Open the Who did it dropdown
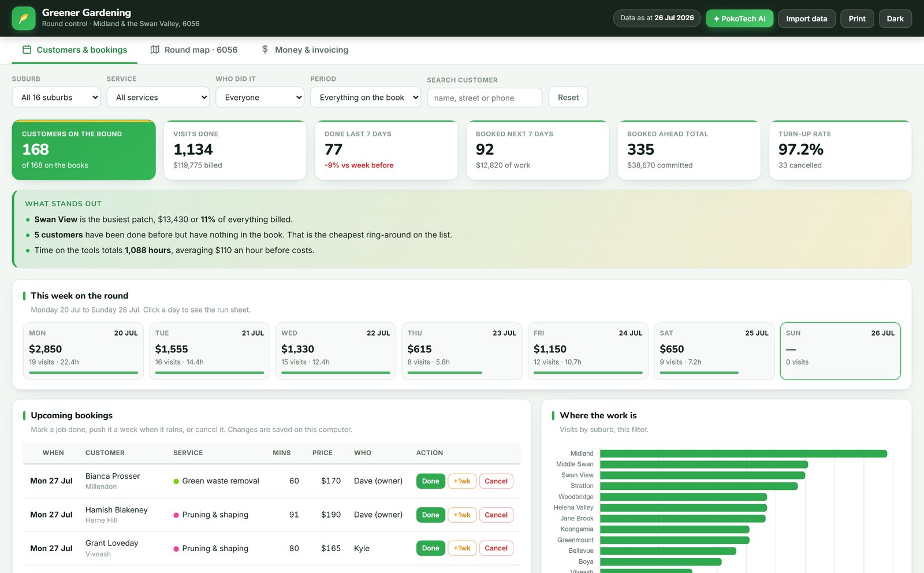This screenshot has width=924, height=573. click(x=260, y=98)
